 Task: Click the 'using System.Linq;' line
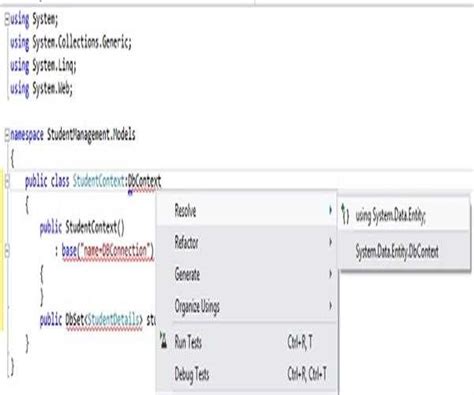(43, 65)
